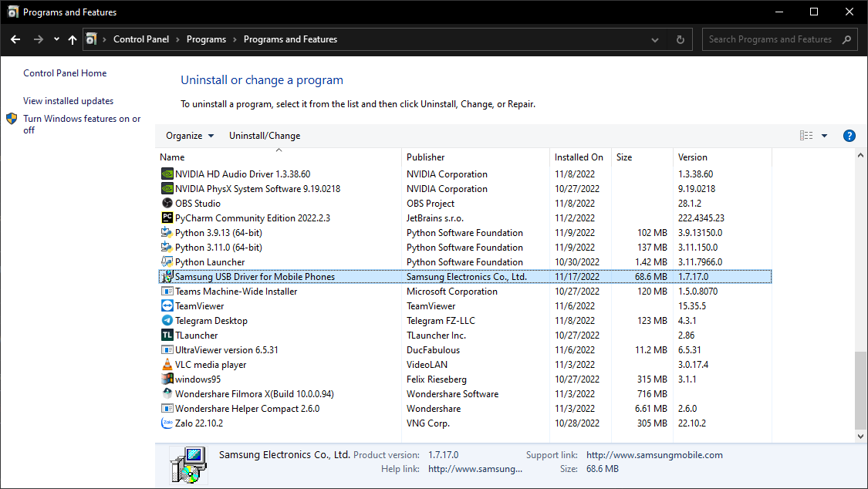Open the Control Panel Home link
The image size is (868, 489).
click(x=65, y=73)
